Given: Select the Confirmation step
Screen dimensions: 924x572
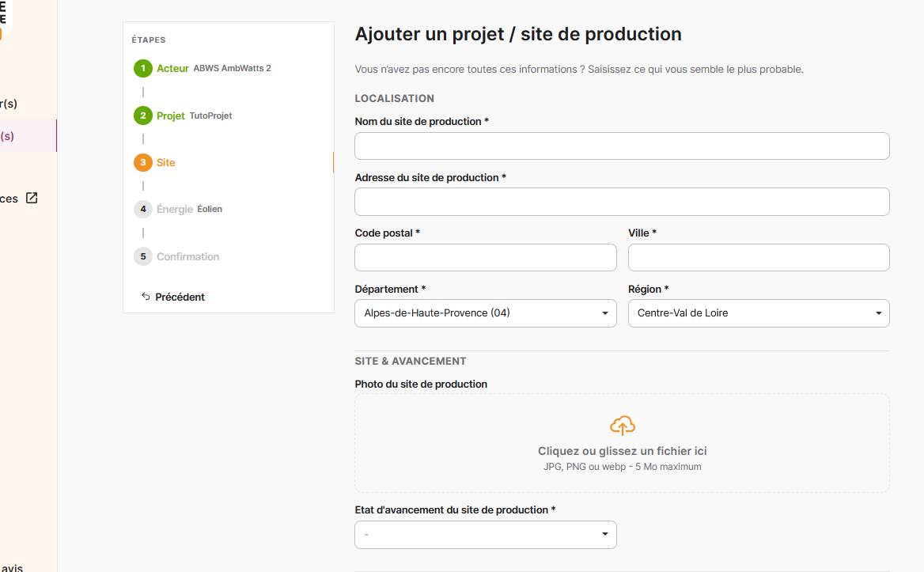Looking at the screenshot, I should coord(188,256).
